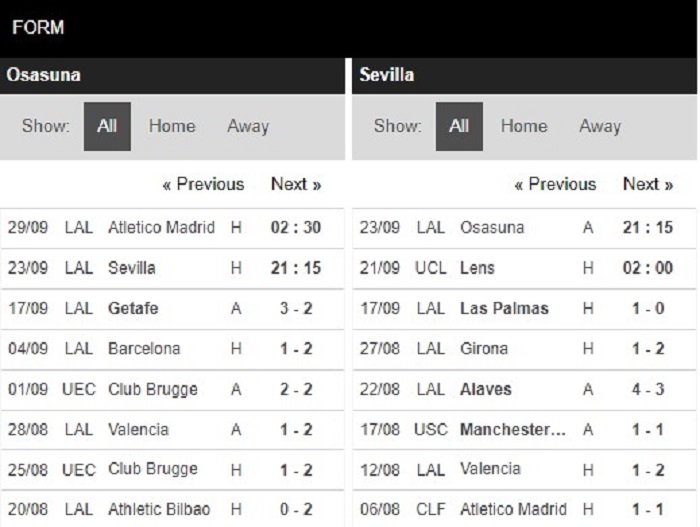
Task: Select Athletic Bilbao 20/08 match row
Action: pos(172,510)
